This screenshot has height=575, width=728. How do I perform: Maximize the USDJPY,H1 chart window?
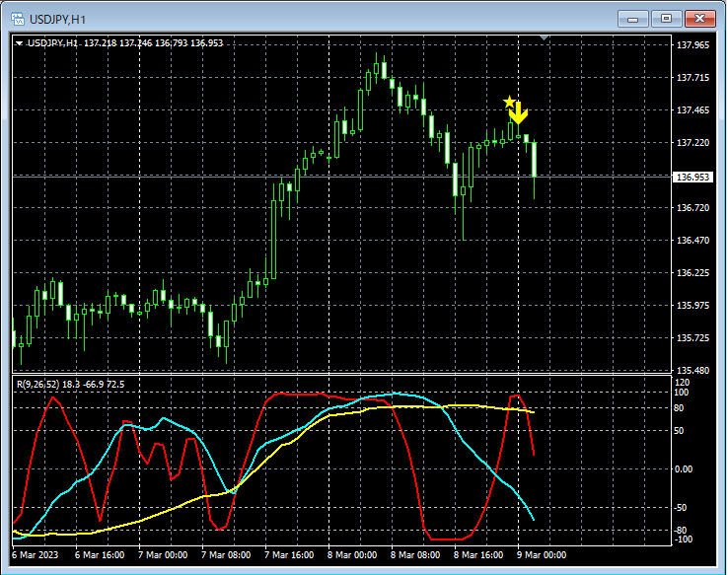[x=666, y=19]
